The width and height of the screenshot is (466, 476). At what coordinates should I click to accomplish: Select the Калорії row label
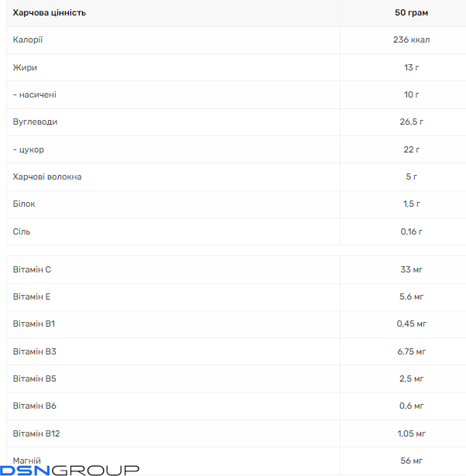click(x=28, y=39)
